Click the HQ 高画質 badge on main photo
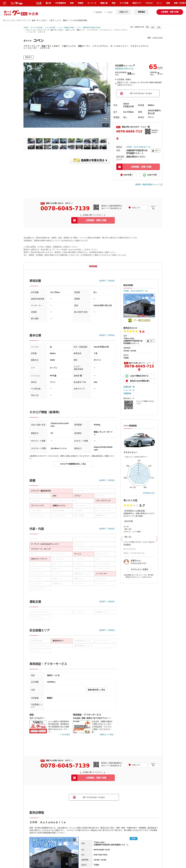Screen dimensions: 186x868 coord(105,119)
